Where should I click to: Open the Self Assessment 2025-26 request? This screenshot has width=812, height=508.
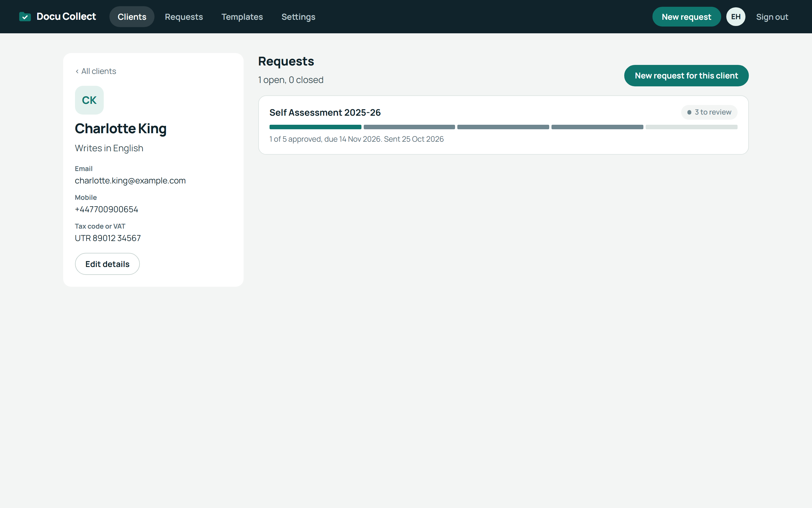click(503, 125)
